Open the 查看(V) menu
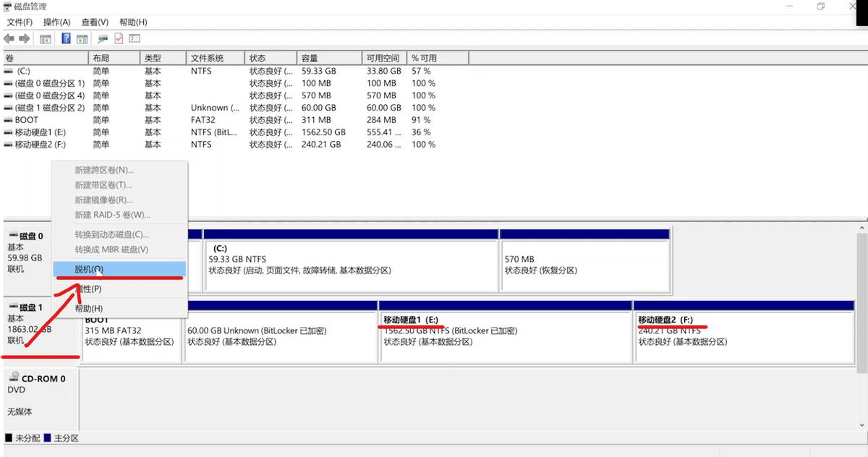The height and width of the screenshot is (457, 868). click(x=95, y=22)
